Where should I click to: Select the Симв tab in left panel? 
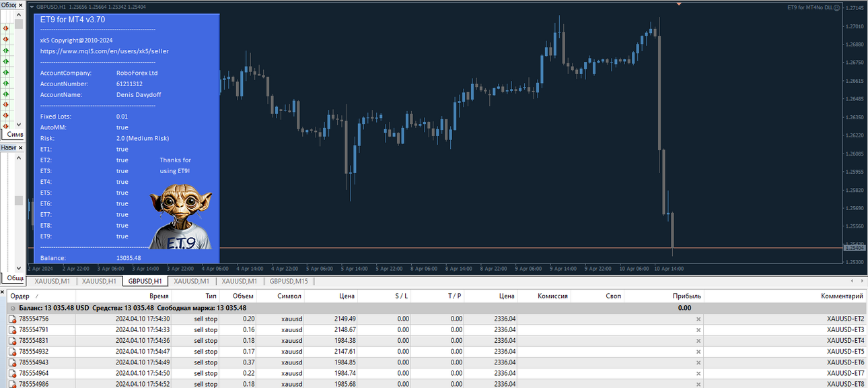point(15,135)
